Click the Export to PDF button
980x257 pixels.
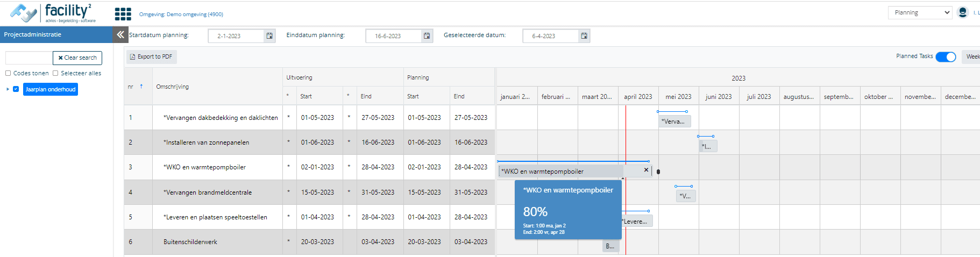click(x=151, y=56)
